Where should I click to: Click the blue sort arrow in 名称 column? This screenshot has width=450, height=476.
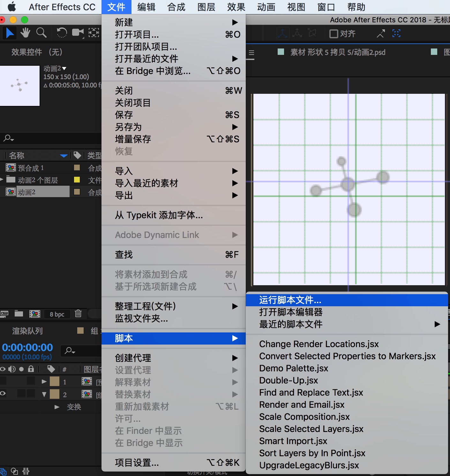(64, 156)
